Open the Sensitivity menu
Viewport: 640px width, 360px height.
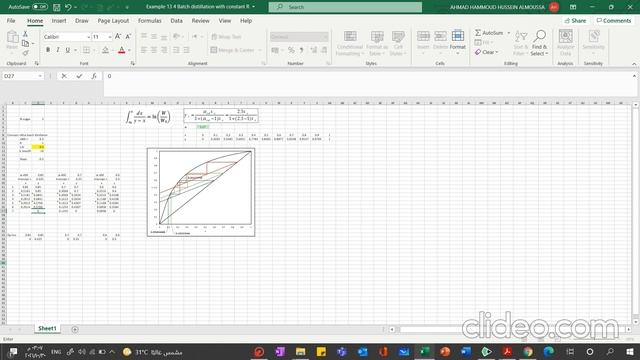(593, 42)
